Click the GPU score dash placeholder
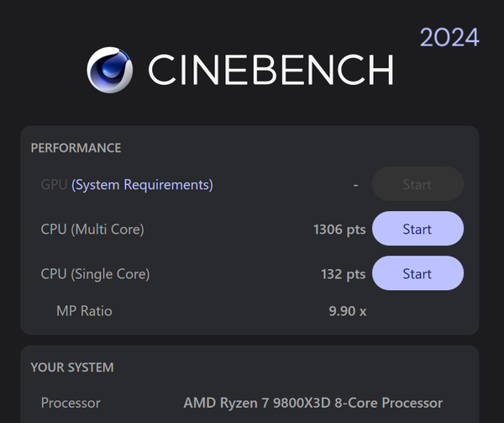This screenshot has width=504, height=423. pyautogui.click(x=356, y=184)
